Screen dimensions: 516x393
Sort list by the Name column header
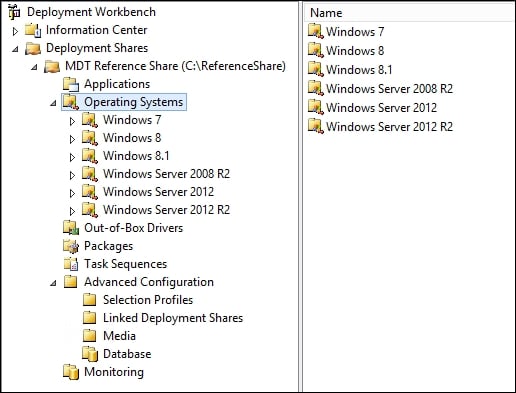coord(409,13)
